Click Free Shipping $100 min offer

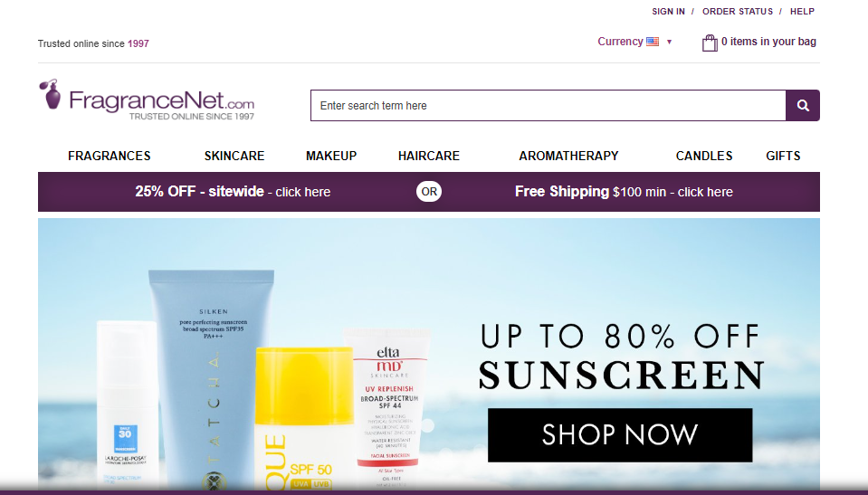coord(624,192)
